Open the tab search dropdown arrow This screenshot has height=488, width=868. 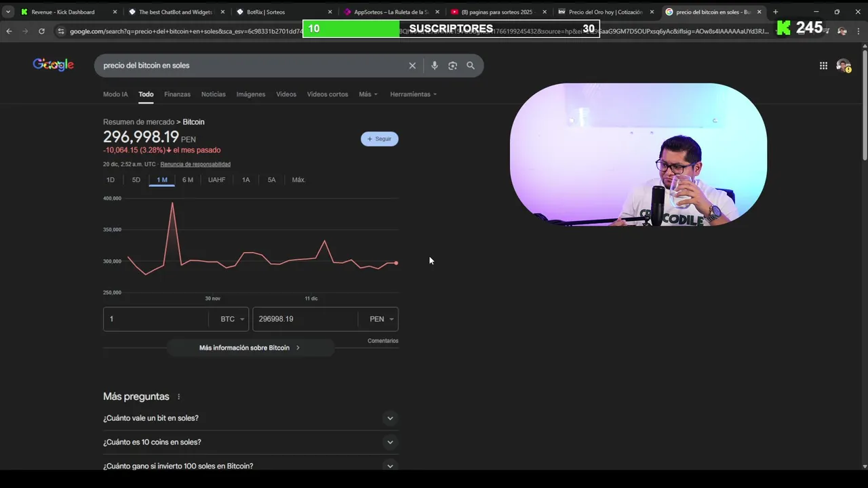tap(8, 12)
